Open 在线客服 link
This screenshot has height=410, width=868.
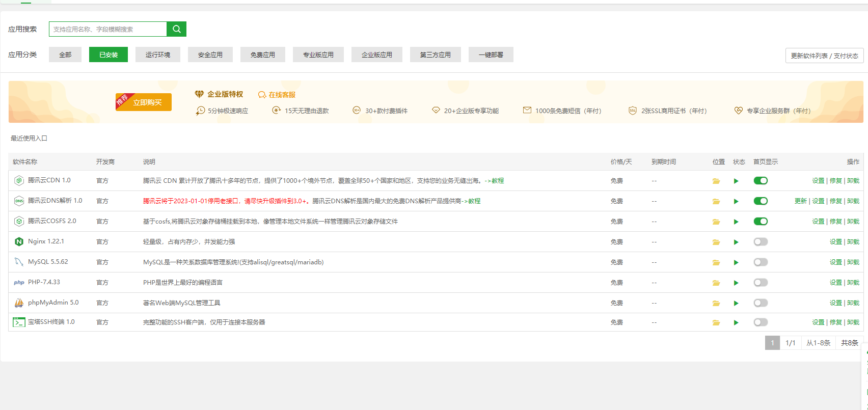click(x=277, y=95)
